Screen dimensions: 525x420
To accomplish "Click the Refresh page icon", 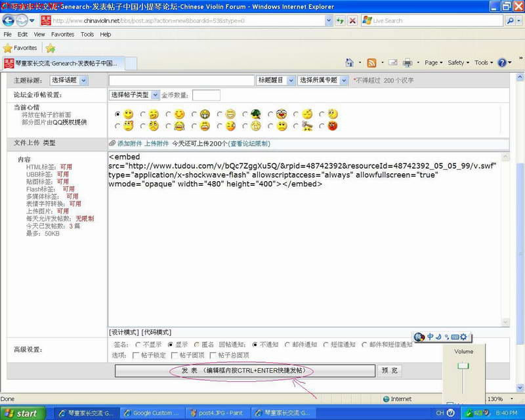I will (340, 21).
